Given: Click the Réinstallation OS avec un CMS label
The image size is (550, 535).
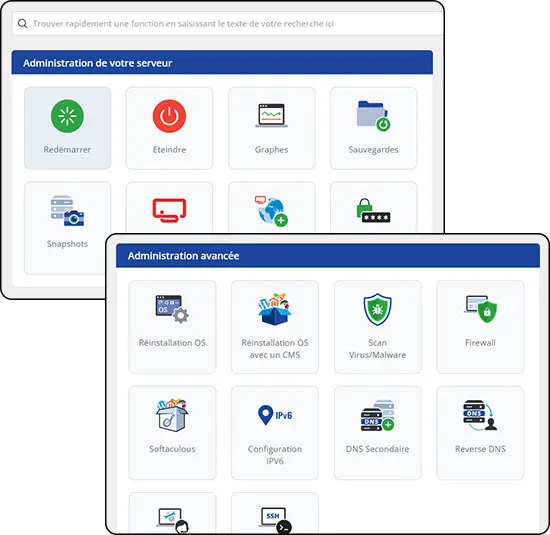Looking at the screenshot, I should [275, 349].
